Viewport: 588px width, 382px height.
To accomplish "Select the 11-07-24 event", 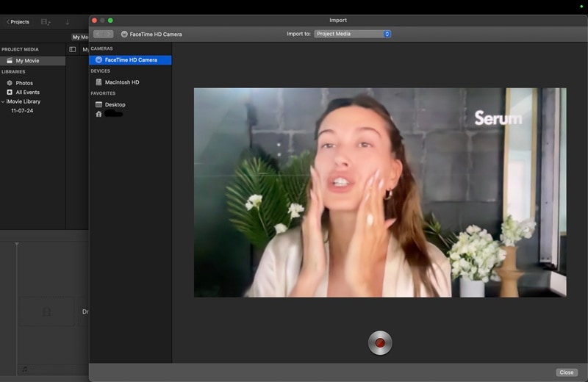I will click(x=22, y=111).
